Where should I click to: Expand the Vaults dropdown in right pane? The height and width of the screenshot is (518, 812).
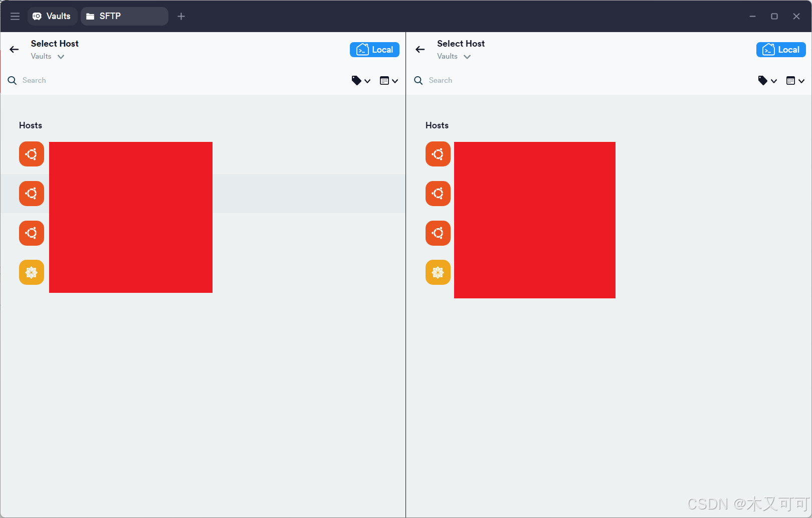click(454, 57)
